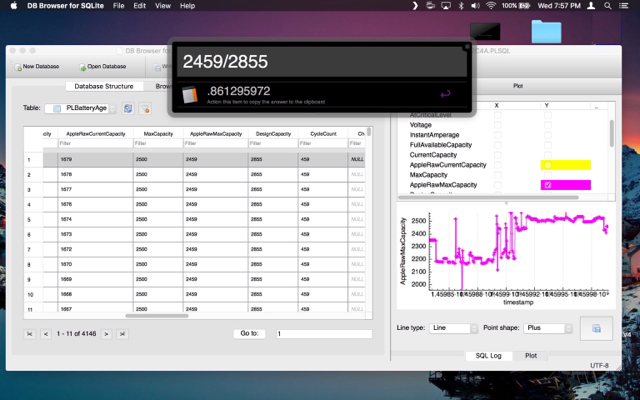Click in the Go to row number field

[x=324, y=334]
